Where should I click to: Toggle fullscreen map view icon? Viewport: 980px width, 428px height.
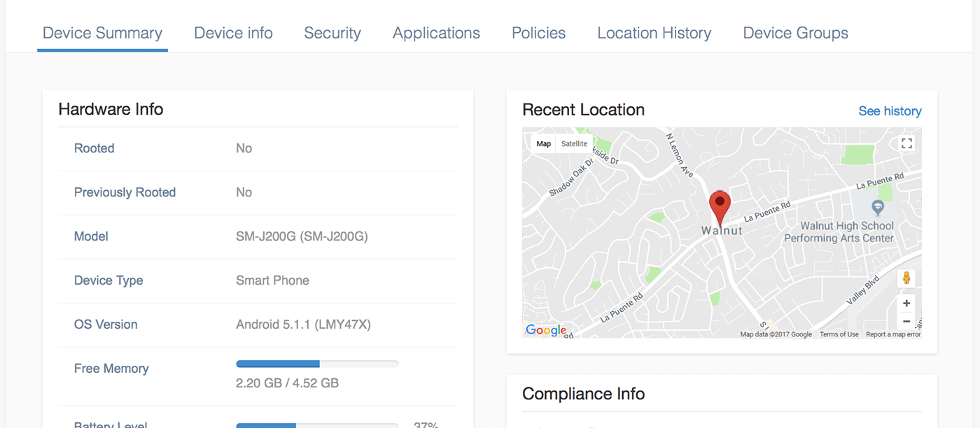tap(906, 143)
